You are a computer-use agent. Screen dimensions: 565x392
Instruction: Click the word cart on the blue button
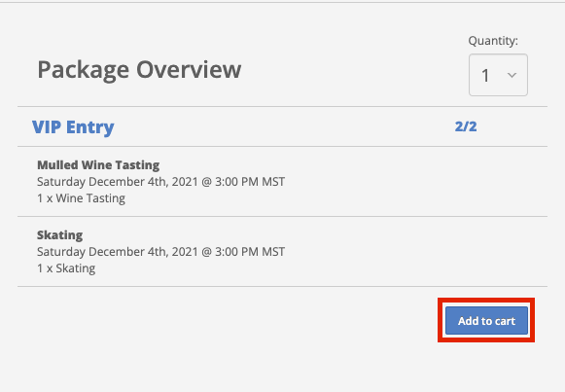(x=505, y=321)
